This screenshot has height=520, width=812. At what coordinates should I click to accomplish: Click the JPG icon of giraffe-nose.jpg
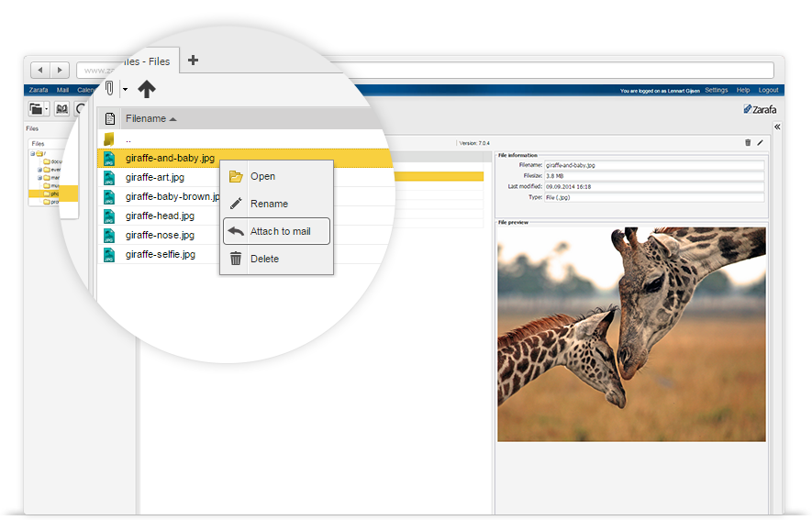[109, 236]
